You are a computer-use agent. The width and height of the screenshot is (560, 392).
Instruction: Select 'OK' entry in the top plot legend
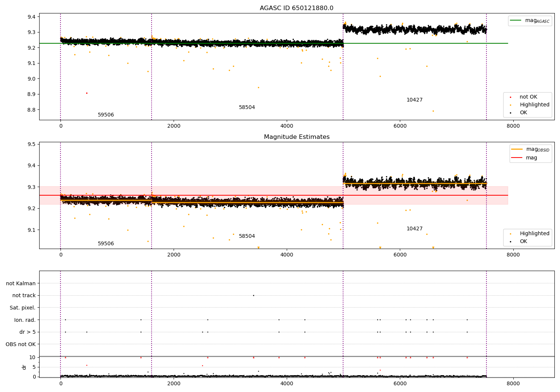(x=523, y=113)
